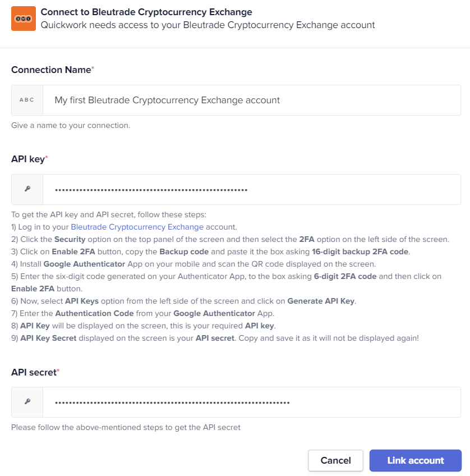470x476 pixels.
Task: Open the Bleutrade Cryptocurrency Exchange link
Action: click(x=137, y=227)
